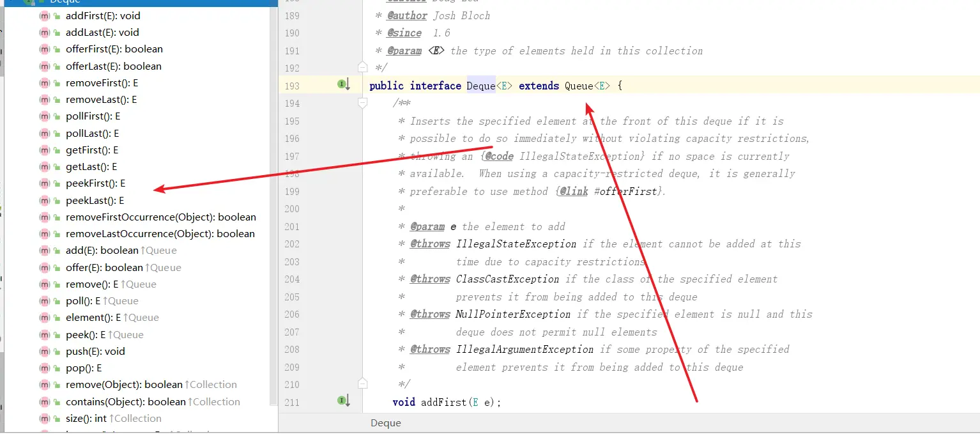
Task: Select element(): E ↑Queue entry
Action: pos(112,317)
